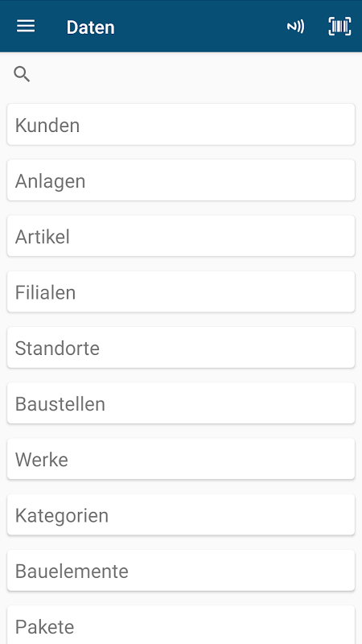
Task: Show the Kategorien list
Action: 181,514
